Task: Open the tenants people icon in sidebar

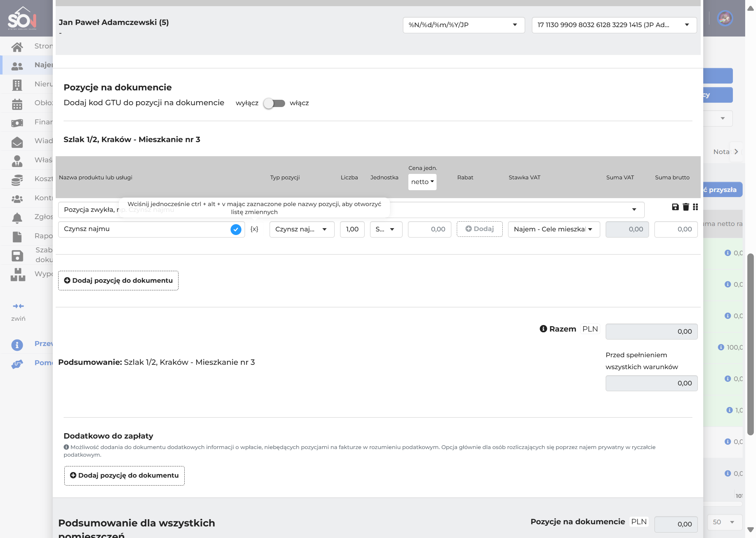Action: (17, 66)
